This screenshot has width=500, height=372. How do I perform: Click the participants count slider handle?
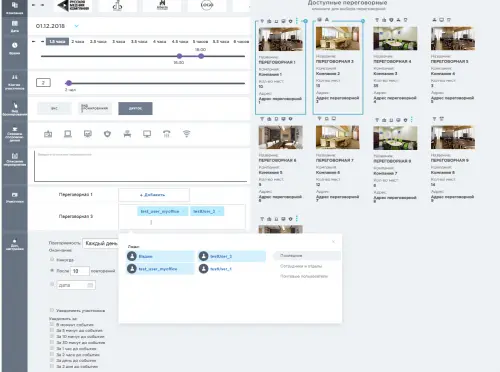[69, 83]
